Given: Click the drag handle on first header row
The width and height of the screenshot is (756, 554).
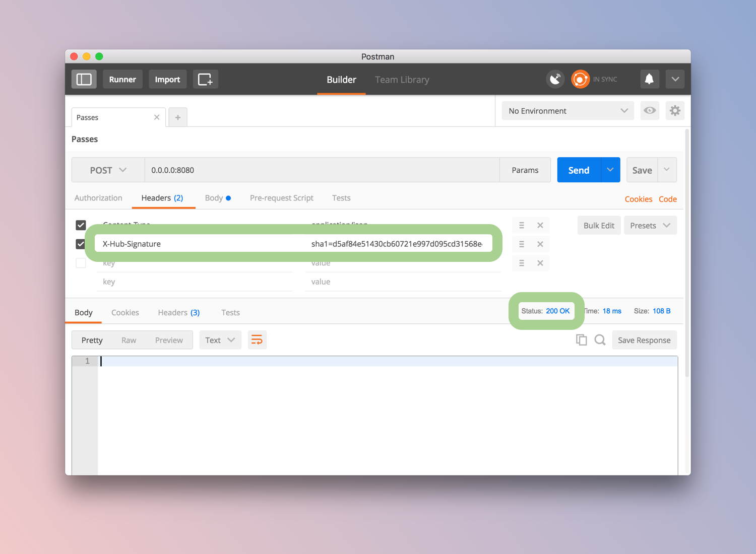Looking at the screenshot, I should 522,225.
